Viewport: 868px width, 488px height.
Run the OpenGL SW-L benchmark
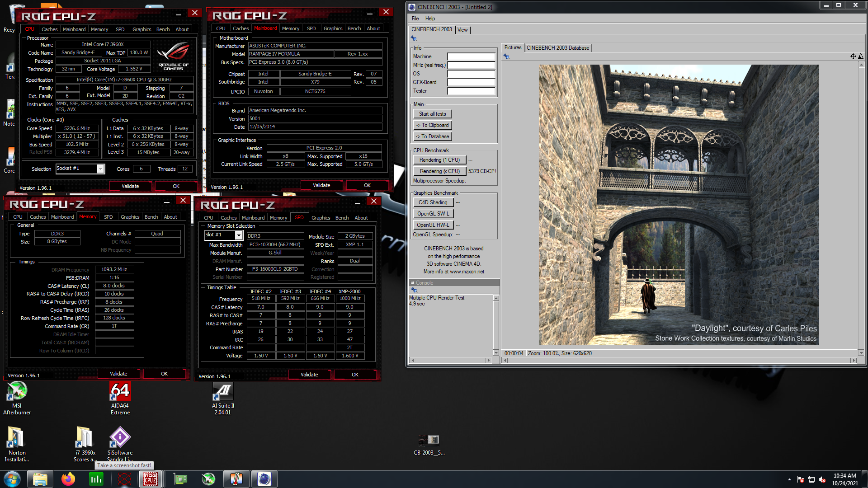[433, 214]
